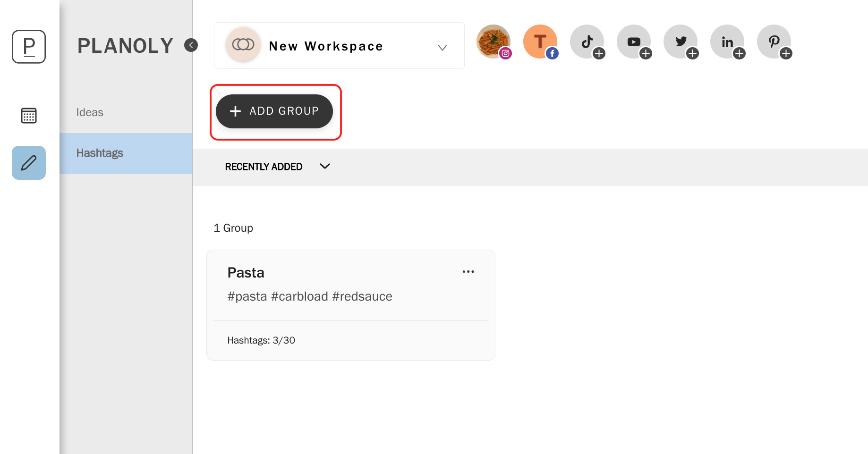Connect a TikTok account
Viewport: 868px width, 454px height.
pyautogui.click(x=587, y=42)
